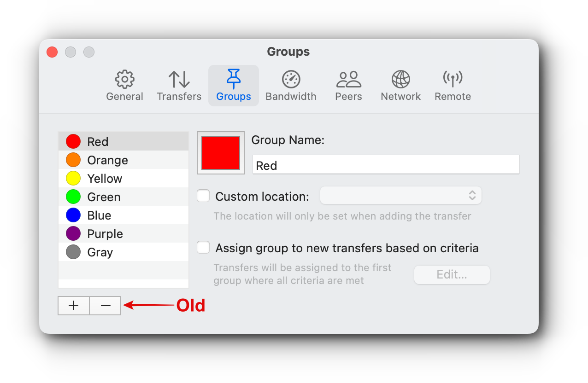Click the large red color well
The width and height of the screenshot is (588, 383).
[x=221, y=153]
